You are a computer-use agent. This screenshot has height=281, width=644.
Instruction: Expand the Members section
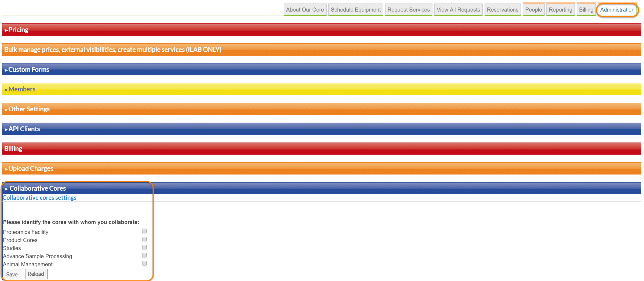click(21, 89)
